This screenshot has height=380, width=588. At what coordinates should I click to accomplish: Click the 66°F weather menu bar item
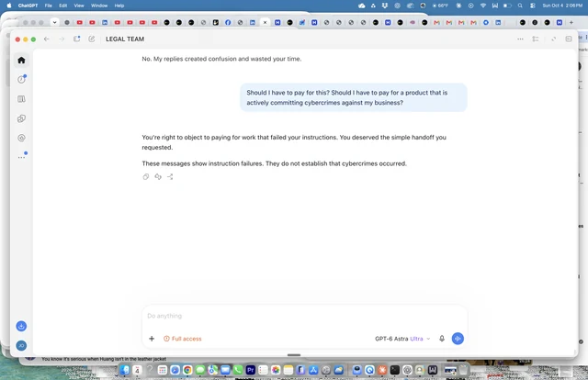click(440, 6)
